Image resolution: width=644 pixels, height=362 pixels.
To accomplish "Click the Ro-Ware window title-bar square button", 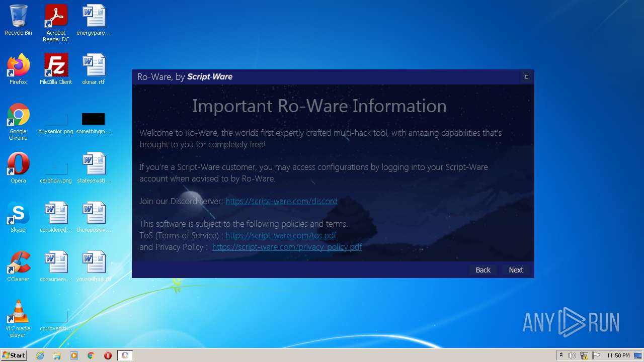I will [527, 77].
